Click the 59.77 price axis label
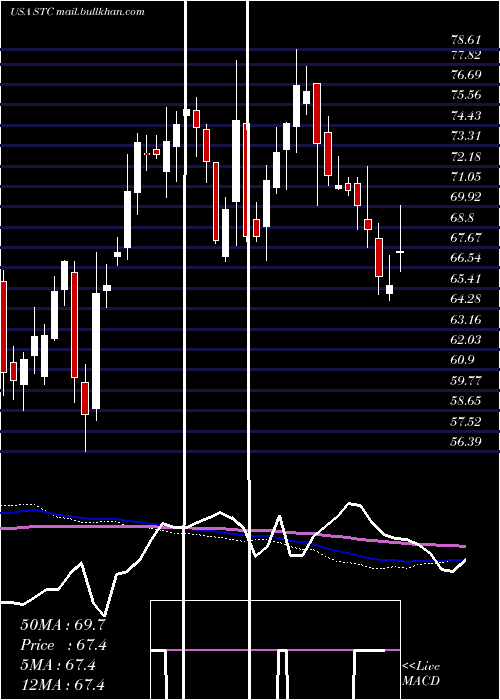 pyautogui.click(x=466, y=381)
